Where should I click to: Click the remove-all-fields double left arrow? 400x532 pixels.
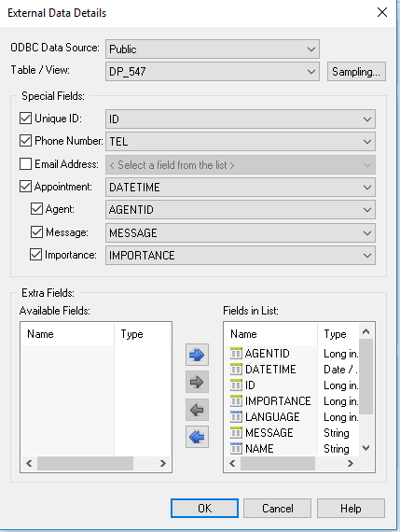point(197,437)
